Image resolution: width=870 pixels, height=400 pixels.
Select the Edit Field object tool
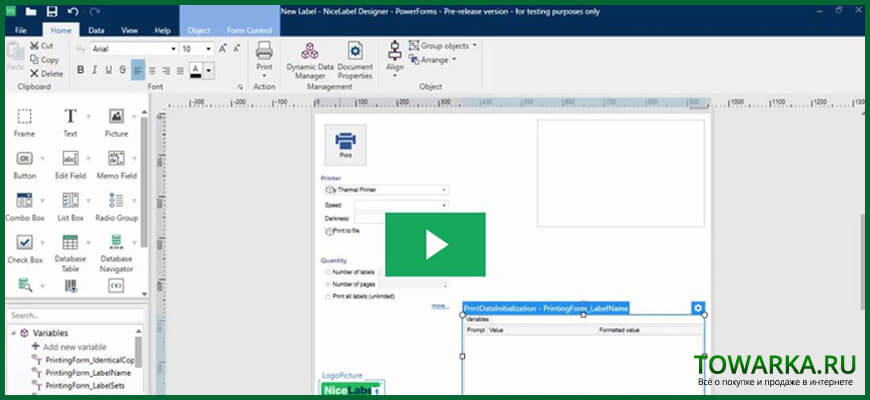click(x=70, y=165)
